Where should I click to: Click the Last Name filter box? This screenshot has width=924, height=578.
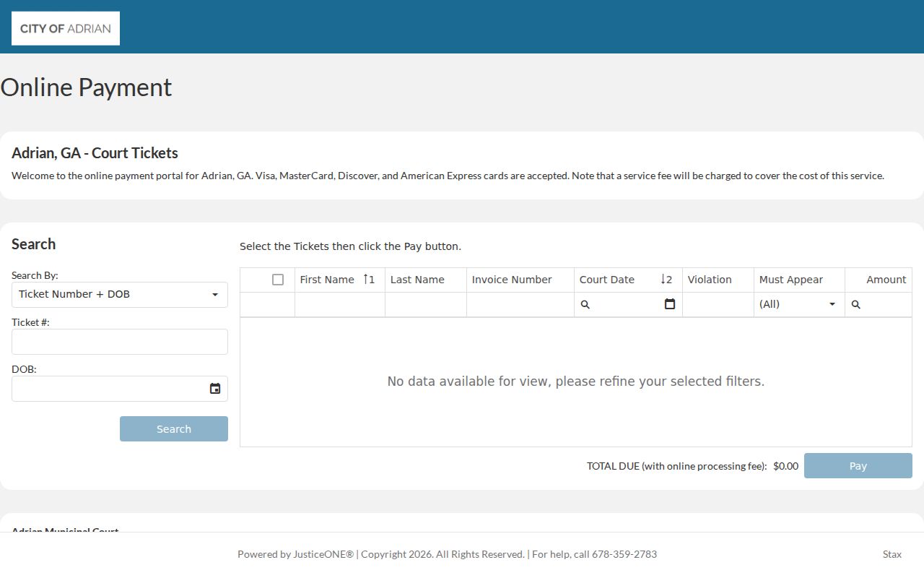pos(426,304)
